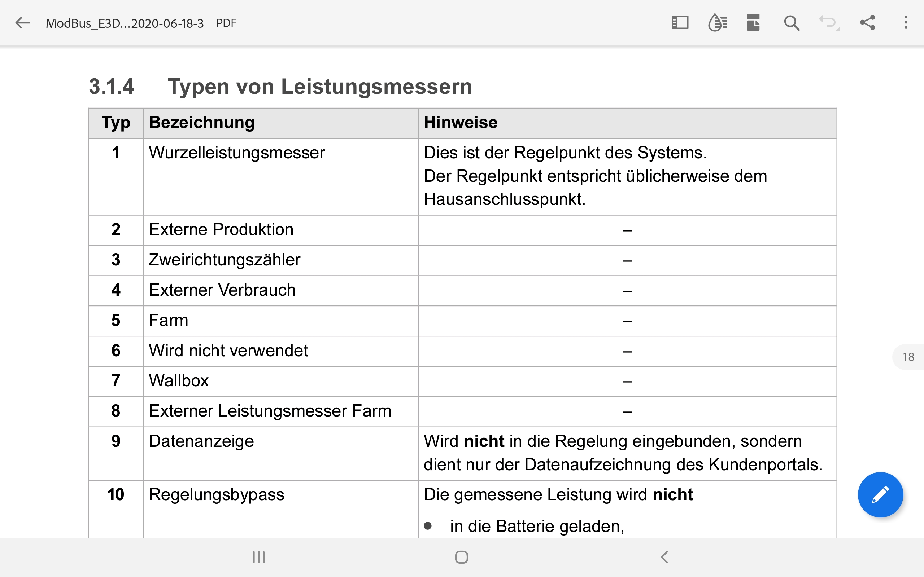Toggle Liquid Mode reading icon
Screen dimensions: 924x577
[718, 23]
